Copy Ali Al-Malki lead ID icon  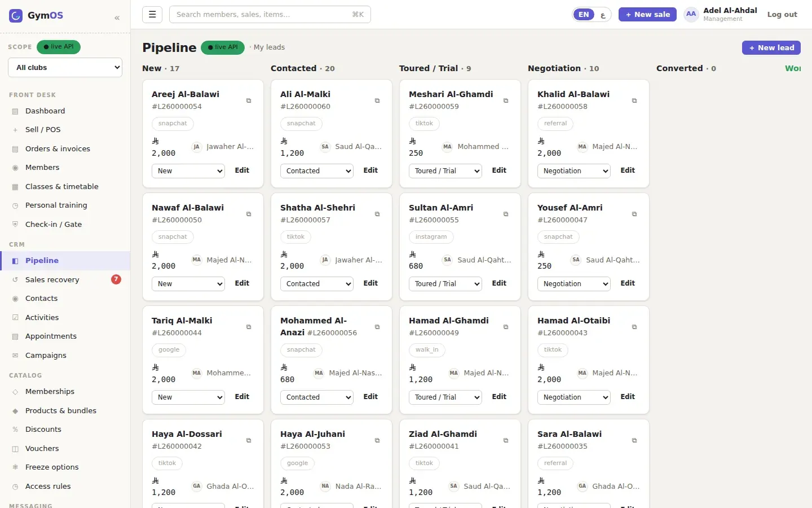click(x=377, y=100)
